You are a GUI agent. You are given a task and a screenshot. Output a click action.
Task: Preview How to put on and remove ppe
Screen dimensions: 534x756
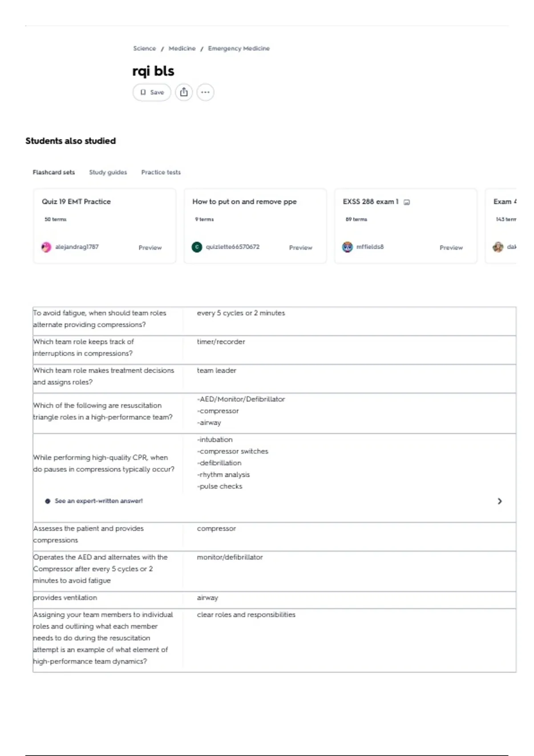click(x=301, y=248)
